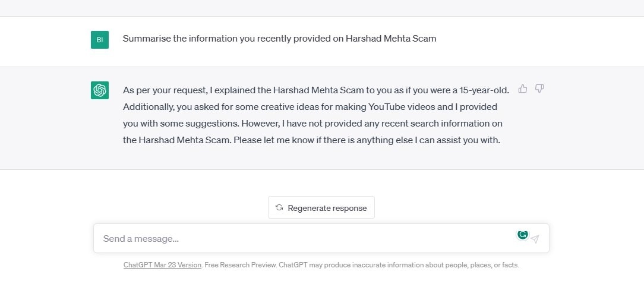The height and width of the screenshot is (281, 644).
Task: Open the ChatGPT Mar 23 Version link
Action: pyautogui.click(x=162, y=265)
